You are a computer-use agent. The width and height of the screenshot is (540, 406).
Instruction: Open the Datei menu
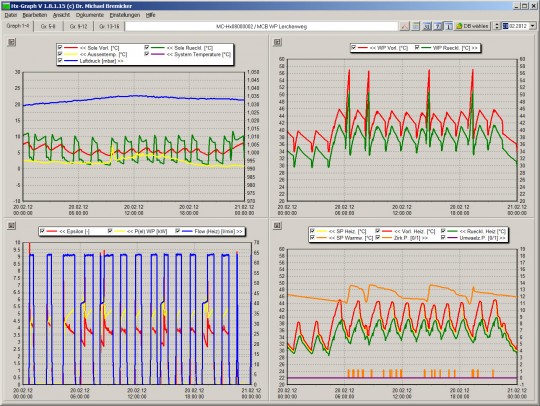(x=11, y=15)
